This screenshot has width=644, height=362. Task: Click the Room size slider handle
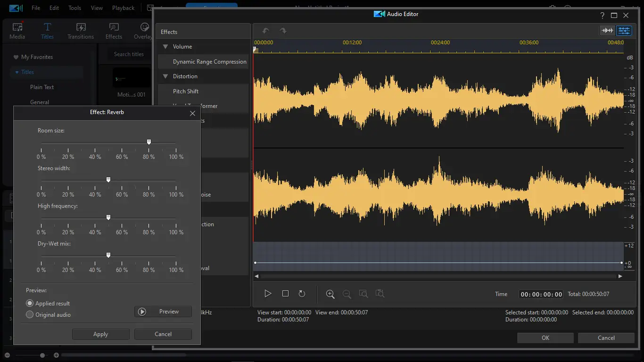pyautogui.click(x=149, y=142)
